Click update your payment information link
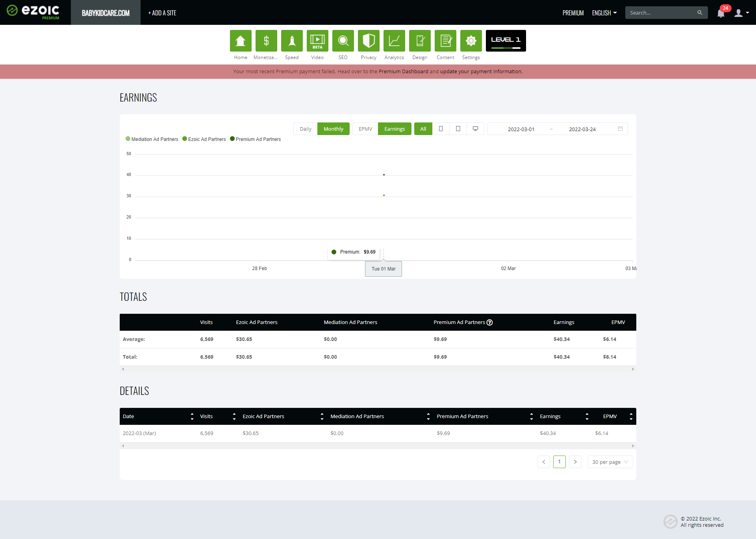Screen dimensions: 756x539 coord(481,72)
